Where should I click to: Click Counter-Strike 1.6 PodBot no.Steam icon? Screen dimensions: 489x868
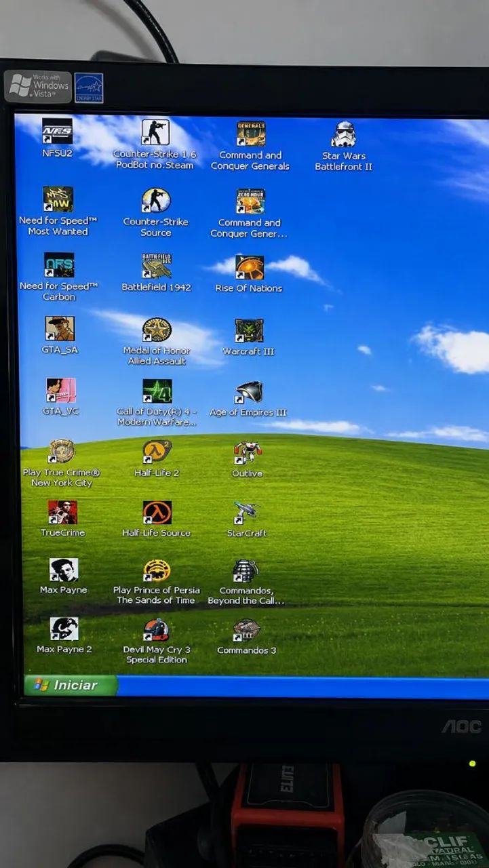point(155,132)
